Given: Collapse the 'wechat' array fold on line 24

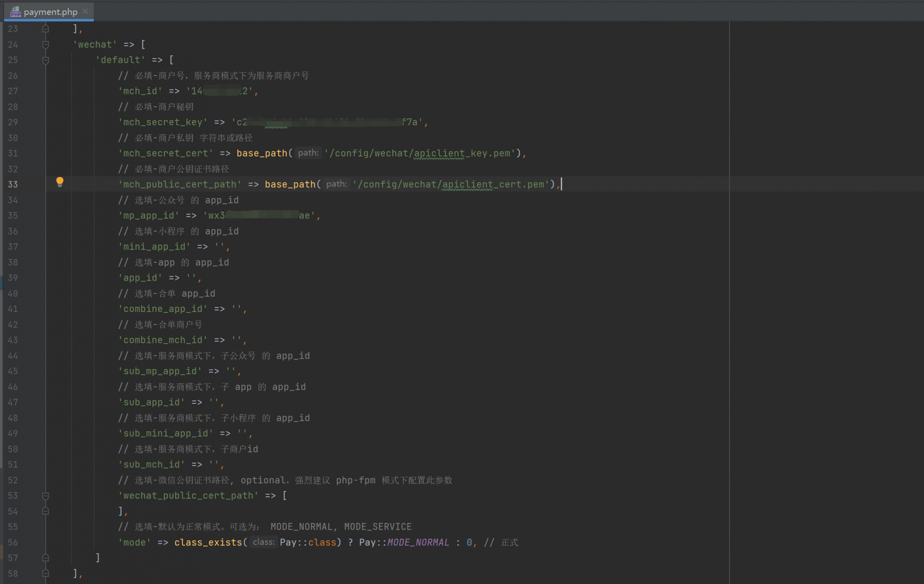Looking at the screenshot, I should tap(46, 45).
